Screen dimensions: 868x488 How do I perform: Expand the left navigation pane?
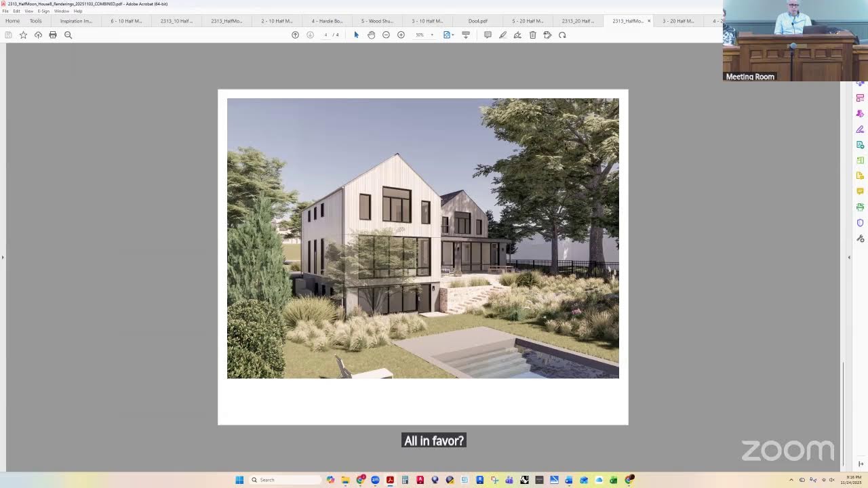pyautogui.click(x=3, y=257)
